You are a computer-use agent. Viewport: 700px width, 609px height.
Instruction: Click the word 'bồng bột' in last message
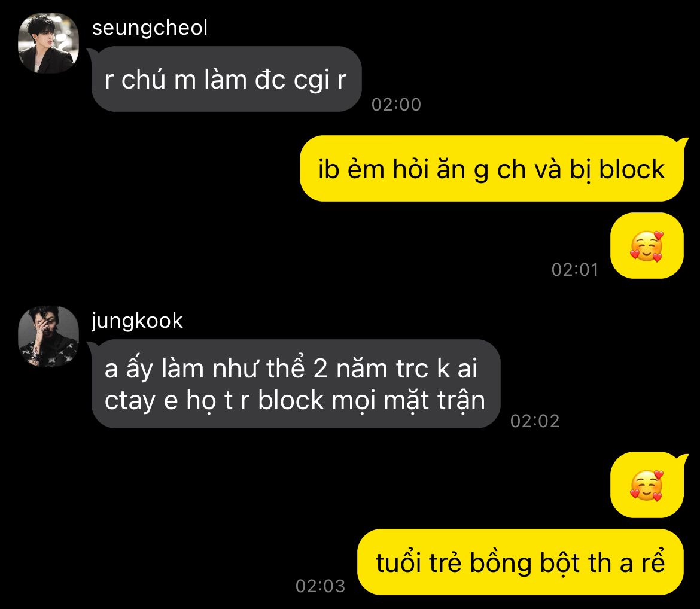tap(525, 562)
